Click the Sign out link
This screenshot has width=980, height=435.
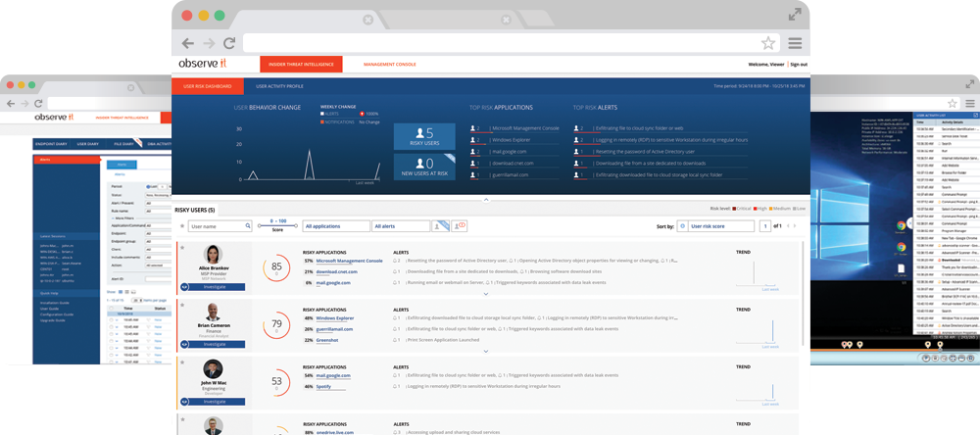[799, 65]
